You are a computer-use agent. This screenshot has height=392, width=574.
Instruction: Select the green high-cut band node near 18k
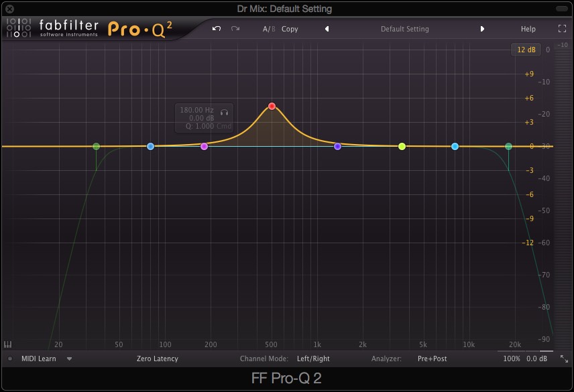(x=508, y=146)
